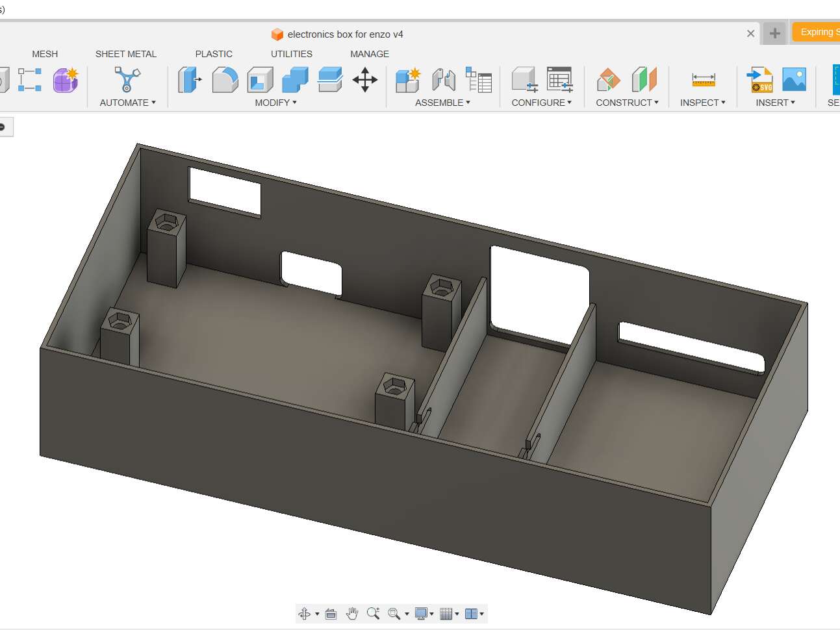Screen dimensions: 840x630
Task: Click the Viewports layout icon
Action: coord(471,614)
